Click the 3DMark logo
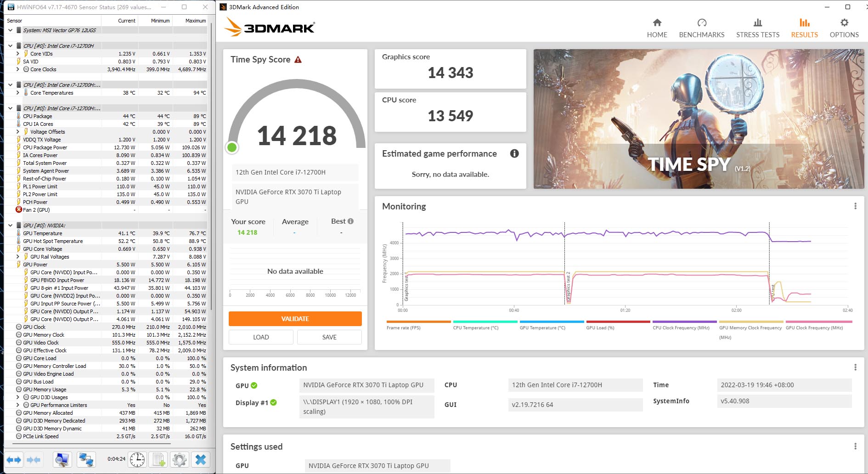868x474 pixels. pyautogui.click(x=270, y=28)
